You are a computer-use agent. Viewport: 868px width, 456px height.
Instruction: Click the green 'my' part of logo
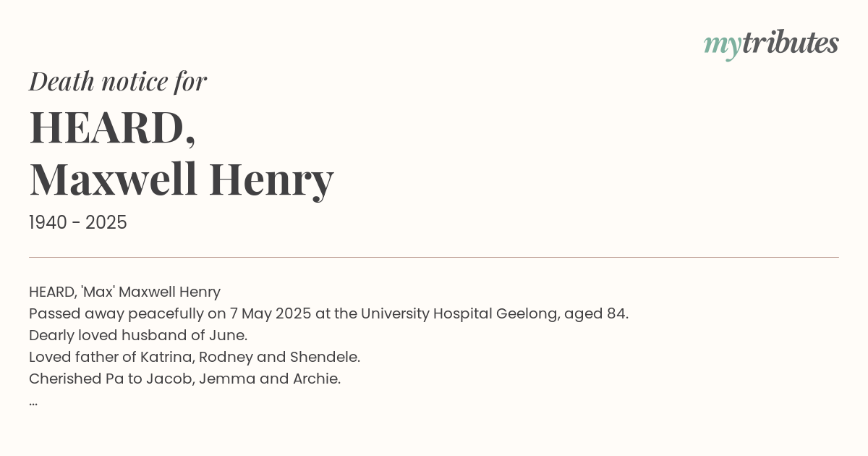coord(723,47)
